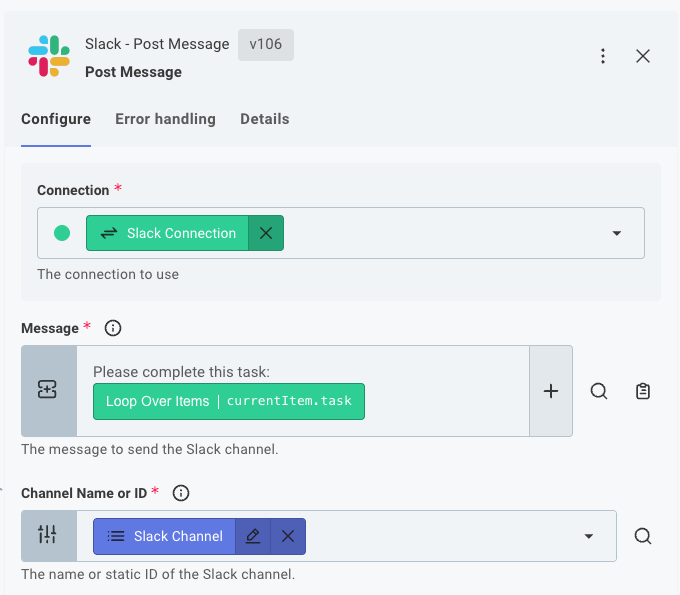680x595 pixels.
Task: Click the Message template input mode icon
Action: [47, 389]
